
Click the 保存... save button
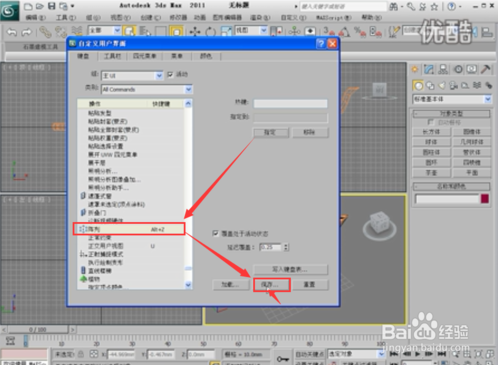pos(271,285)
